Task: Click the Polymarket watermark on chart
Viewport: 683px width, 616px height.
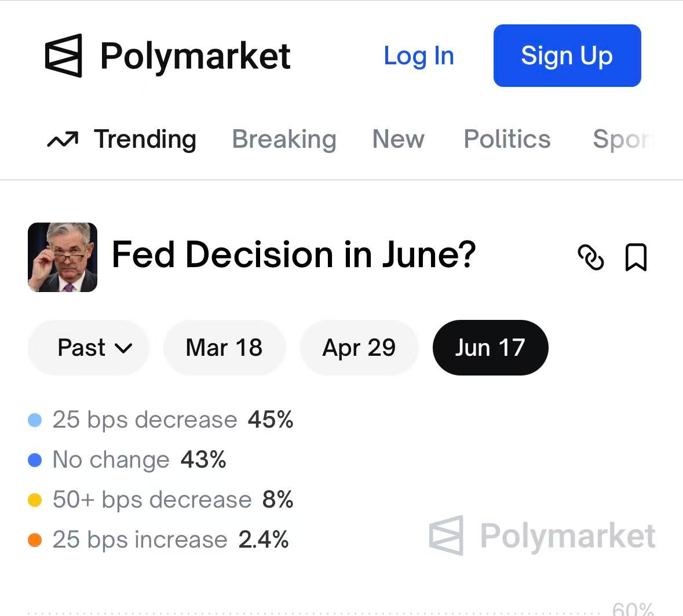Action: point(542,535)
